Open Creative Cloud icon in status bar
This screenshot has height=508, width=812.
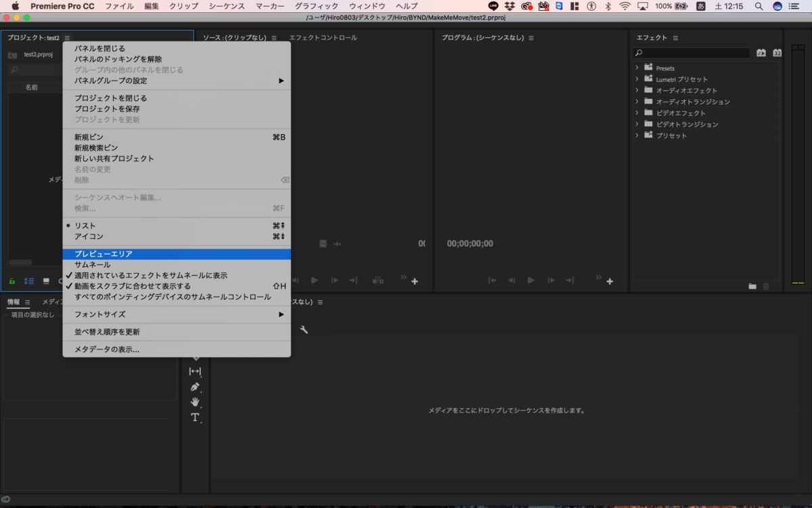(5, 500)
